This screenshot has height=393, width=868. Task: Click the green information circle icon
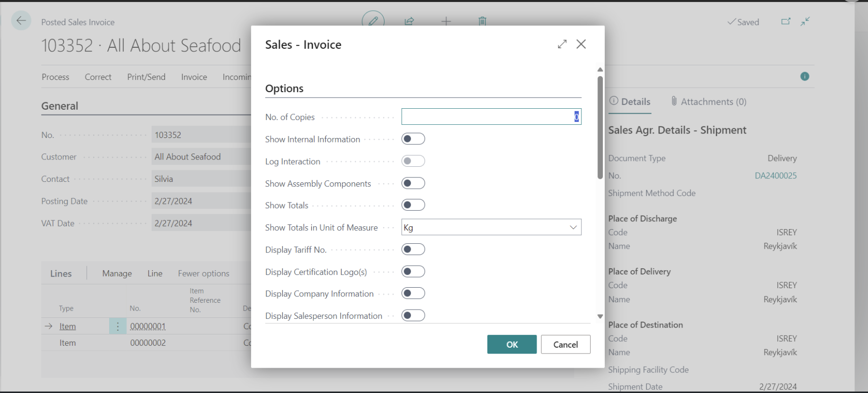pyautogui.click(x=805, y=77)
